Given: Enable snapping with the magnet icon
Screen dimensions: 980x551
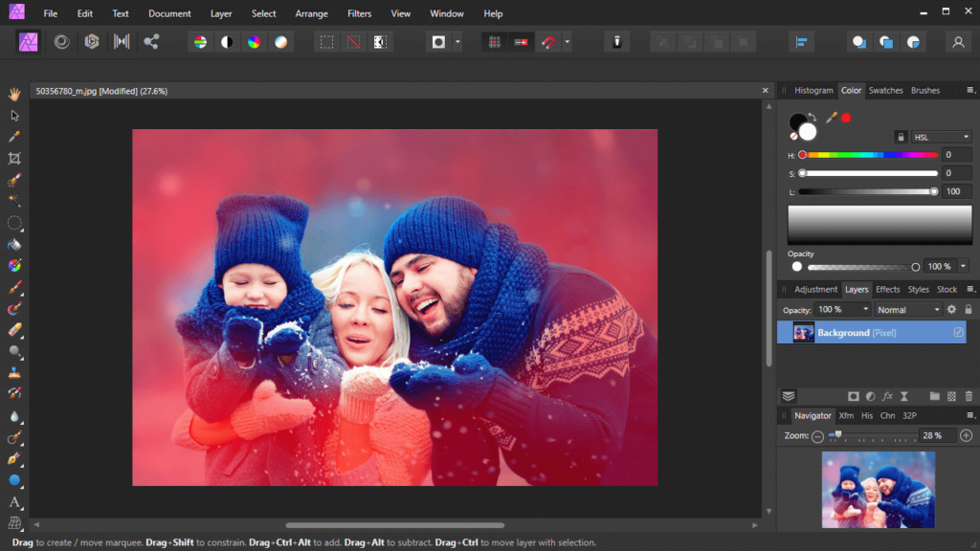Looking at the screenshot, I should pyautogui.click(x=546, y=42).
